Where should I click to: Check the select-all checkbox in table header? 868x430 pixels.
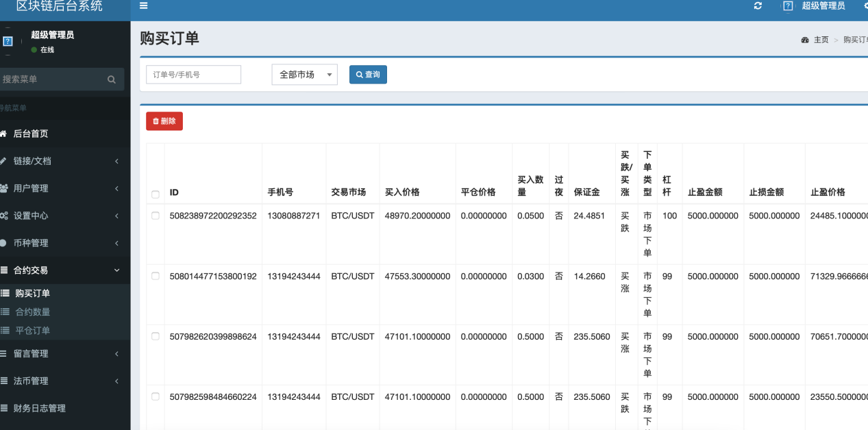point(155,194)
